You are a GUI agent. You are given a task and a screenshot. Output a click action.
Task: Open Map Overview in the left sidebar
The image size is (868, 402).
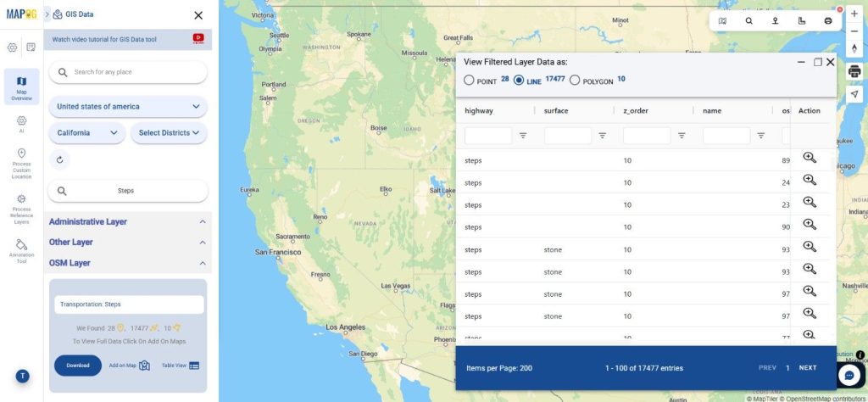click(21, 87)
